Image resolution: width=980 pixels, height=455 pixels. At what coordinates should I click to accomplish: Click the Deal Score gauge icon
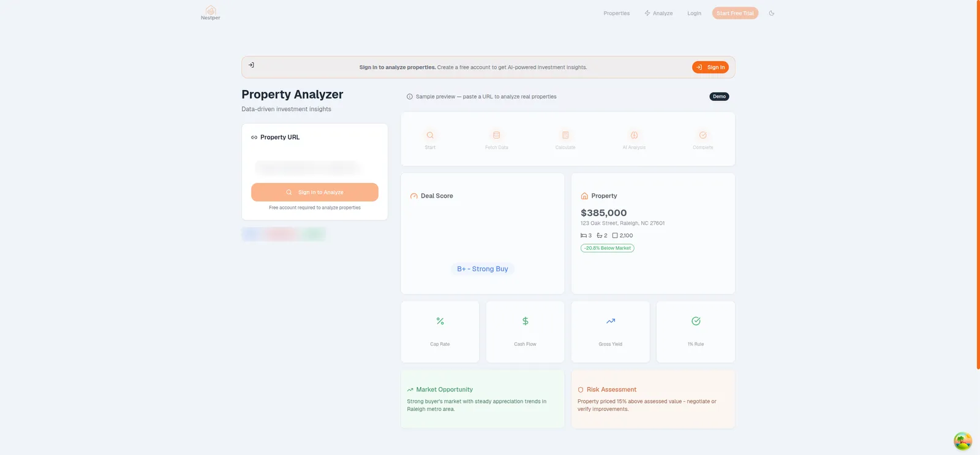[x=414, y=196]
